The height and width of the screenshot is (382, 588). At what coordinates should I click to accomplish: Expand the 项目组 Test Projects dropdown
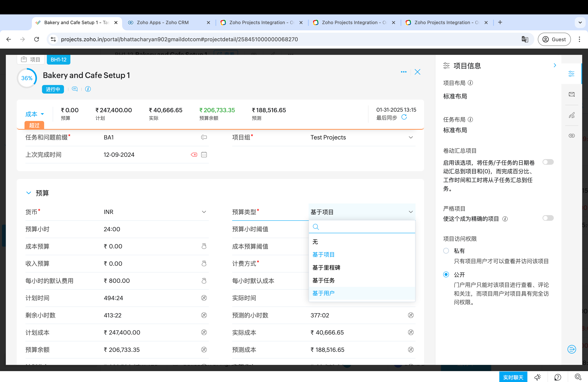pyautogui.click(x=411, y=137)
